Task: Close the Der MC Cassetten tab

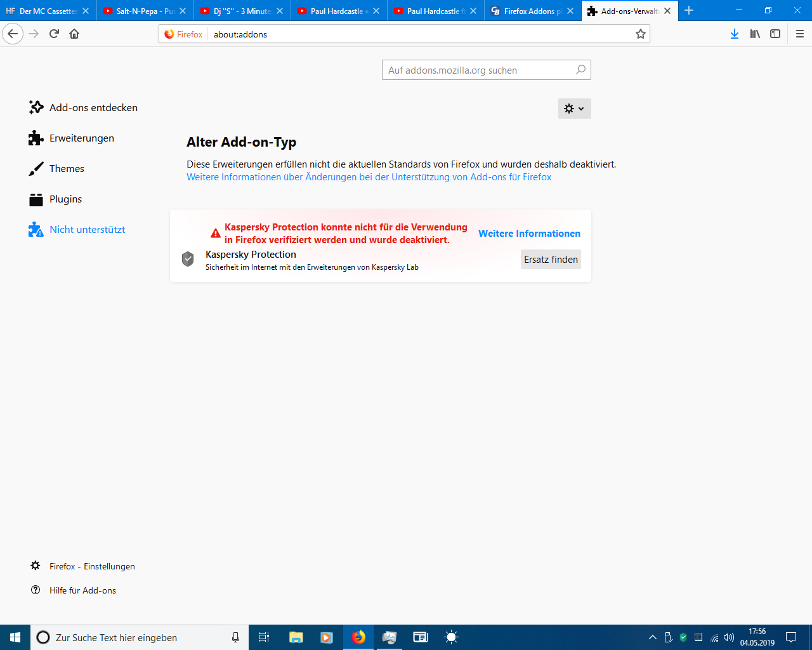Action: click(86, 11)
